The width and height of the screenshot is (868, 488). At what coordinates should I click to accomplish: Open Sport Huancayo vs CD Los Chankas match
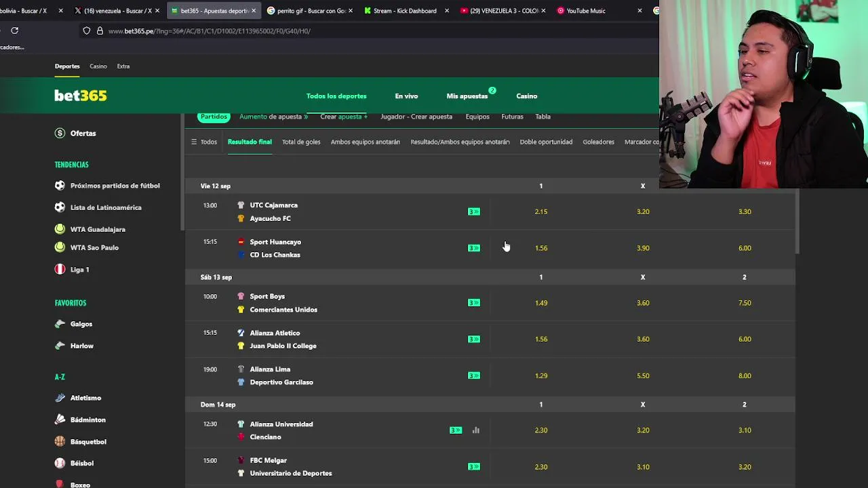point(275,248)
